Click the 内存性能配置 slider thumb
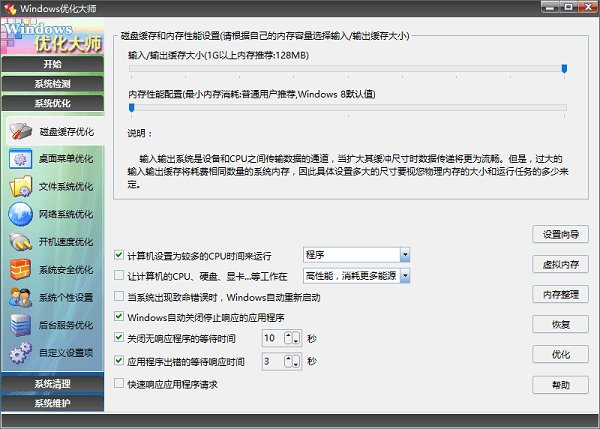 [x=132, y=108]
